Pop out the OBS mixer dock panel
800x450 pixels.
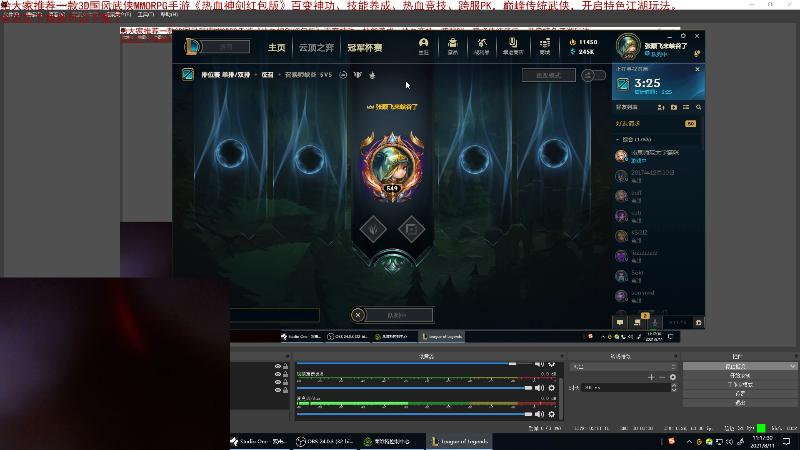(562, 356)
